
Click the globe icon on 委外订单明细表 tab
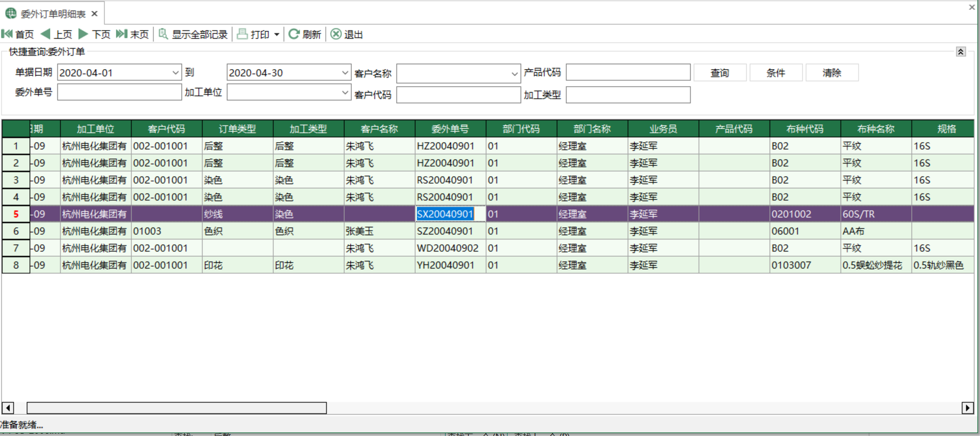coord(11,13)
